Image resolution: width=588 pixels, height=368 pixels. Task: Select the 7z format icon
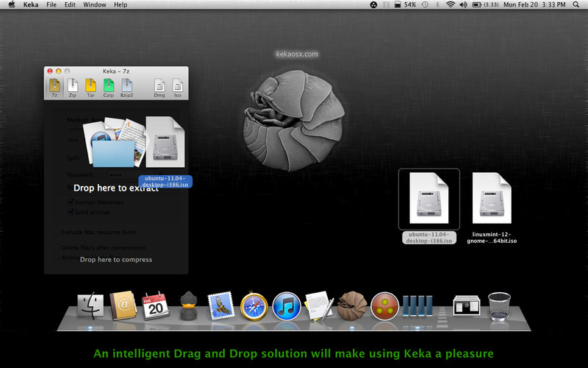pos(54,88)
